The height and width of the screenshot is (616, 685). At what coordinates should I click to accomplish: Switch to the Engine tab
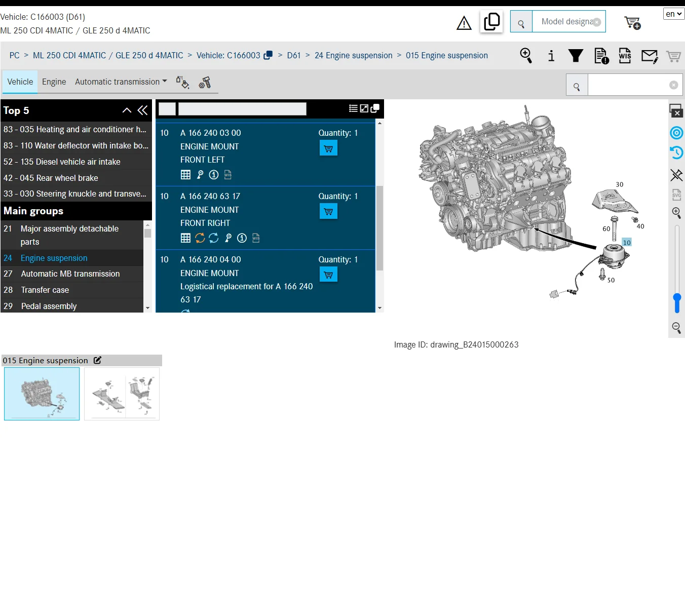[x=54, y=82]
